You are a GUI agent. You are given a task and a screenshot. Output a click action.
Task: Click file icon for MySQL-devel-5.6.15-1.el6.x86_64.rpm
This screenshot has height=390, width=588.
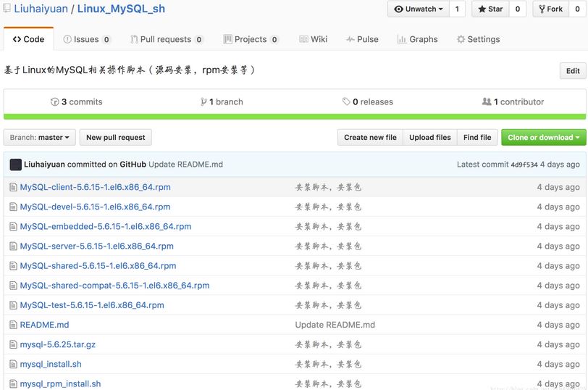(x=13, y=207)
